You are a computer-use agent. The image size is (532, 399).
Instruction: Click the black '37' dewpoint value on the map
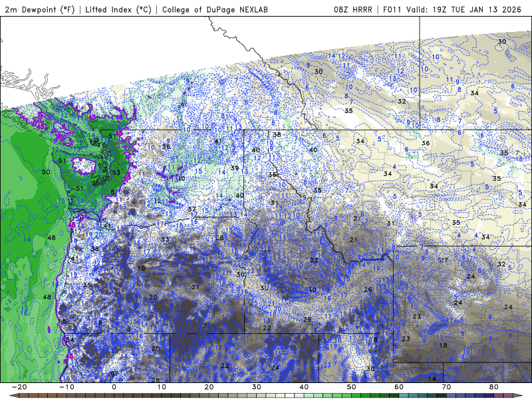[192, 209]
